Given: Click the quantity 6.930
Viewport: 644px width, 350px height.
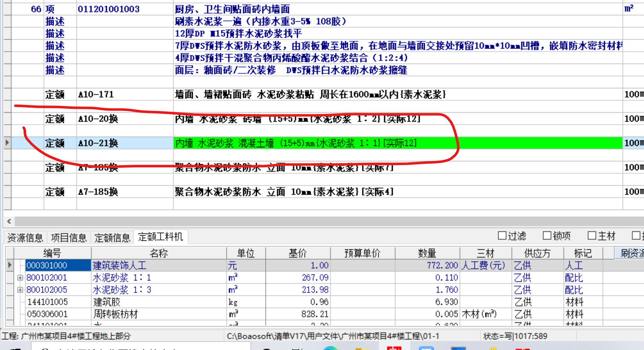Looking at the screenshot, I should tap(447, 302).
